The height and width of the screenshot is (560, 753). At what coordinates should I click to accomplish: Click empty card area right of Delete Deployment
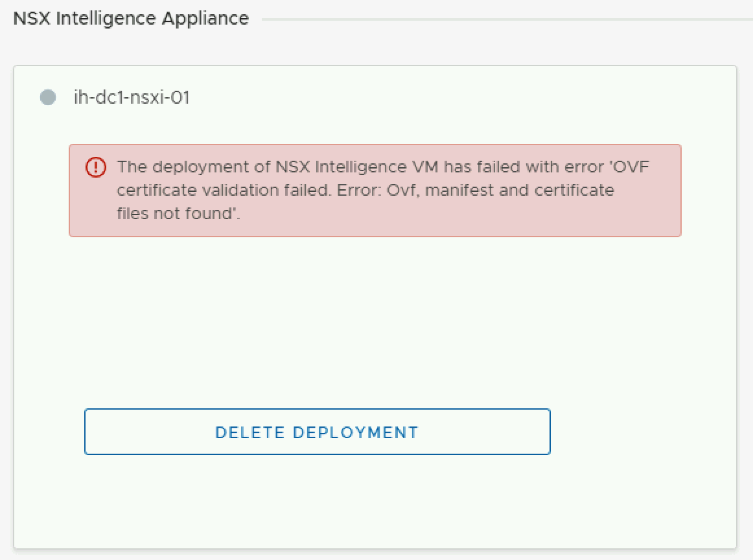(642, 432)
